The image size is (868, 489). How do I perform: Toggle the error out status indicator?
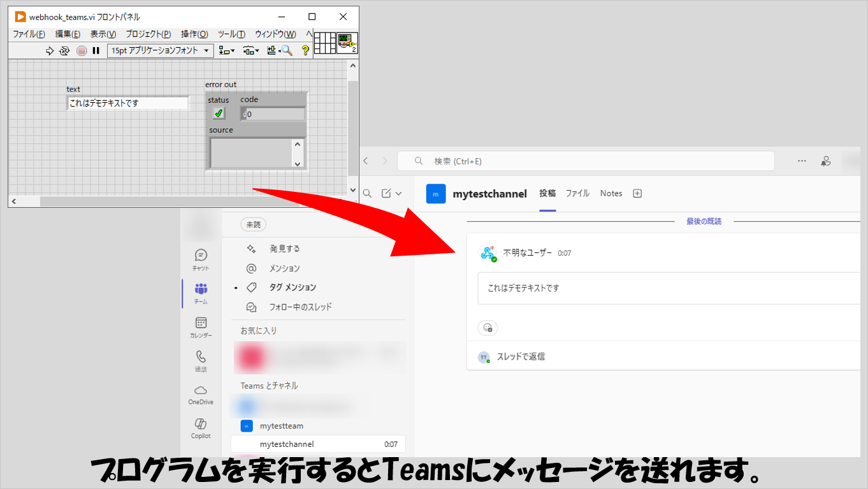click(x=219, y=113)
